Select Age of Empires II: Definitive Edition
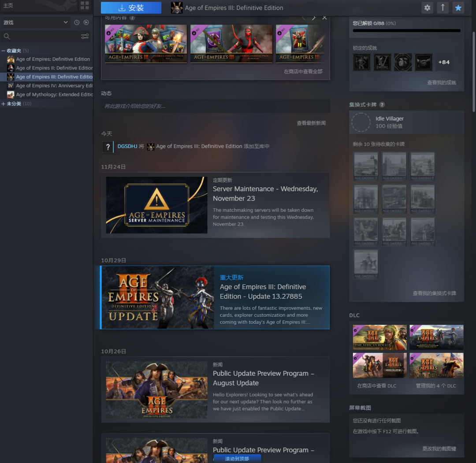This screenshot has width=476, height=463. point(54,68)
